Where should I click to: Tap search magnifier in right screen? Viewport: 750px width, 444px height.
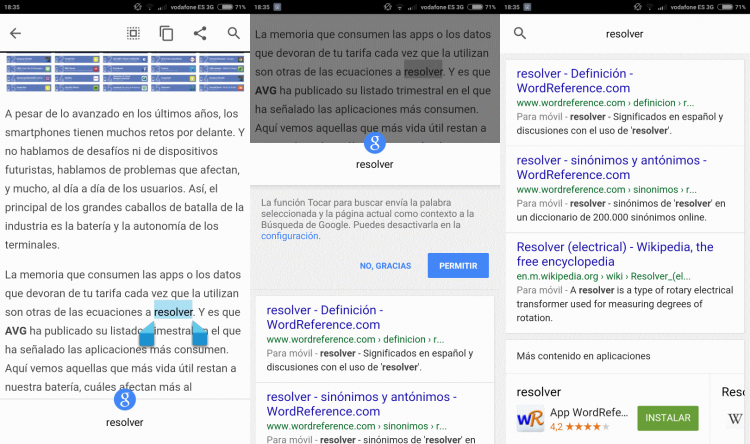520,33
